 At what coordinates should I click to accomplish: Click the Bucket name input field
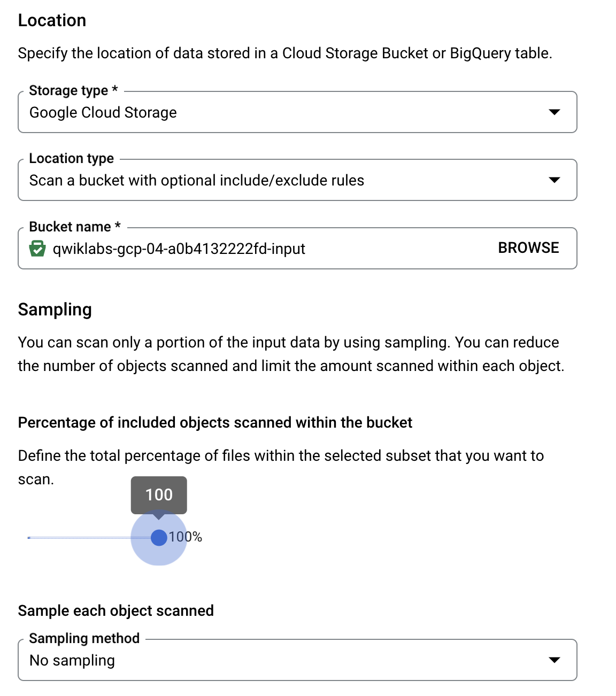(214, 249)
